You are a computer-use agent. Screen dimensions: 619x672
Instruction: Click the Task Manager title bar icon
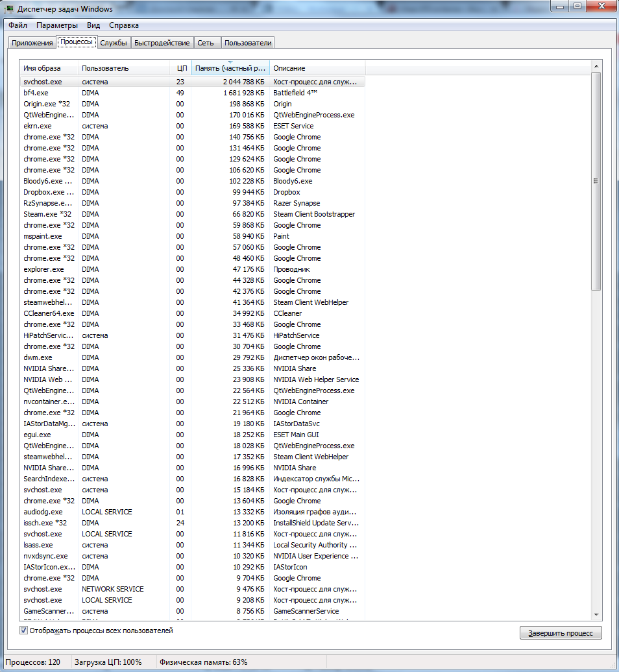pos(9,8)
